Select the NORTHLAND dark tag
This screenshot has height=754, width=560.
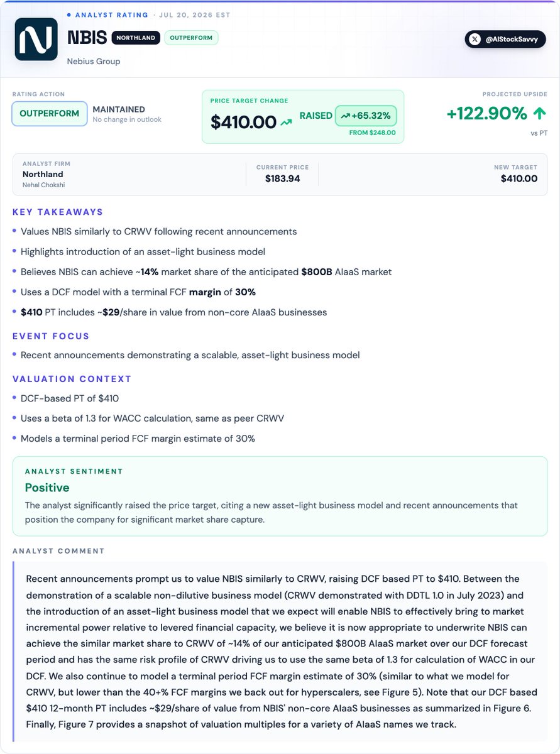pyautogui.click(x=135, y=38)
